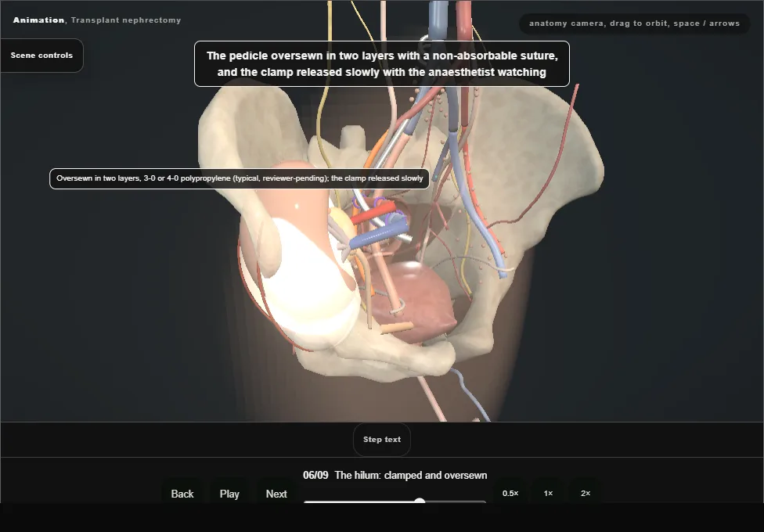Open the Scene controls panel

tap(42, 56)
